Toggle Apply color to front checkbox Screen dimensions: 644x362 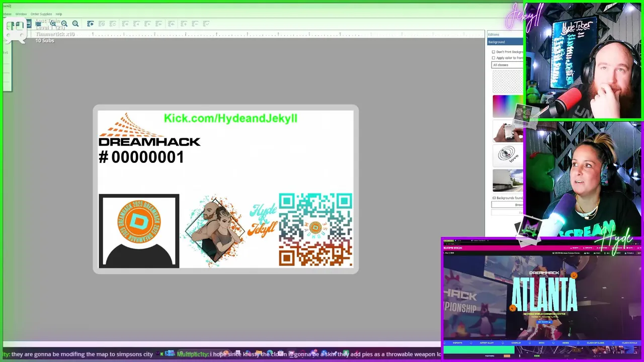click(494, 58)
